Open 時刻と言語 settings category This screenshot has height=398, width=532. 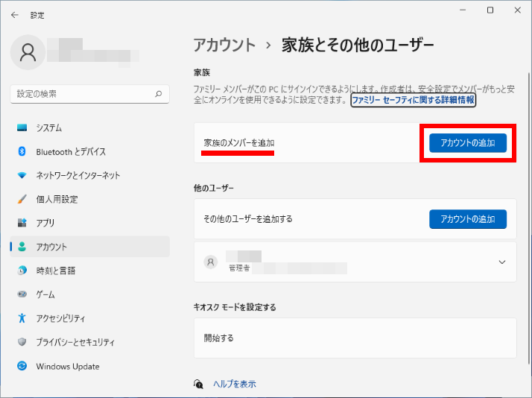(90, 271)
